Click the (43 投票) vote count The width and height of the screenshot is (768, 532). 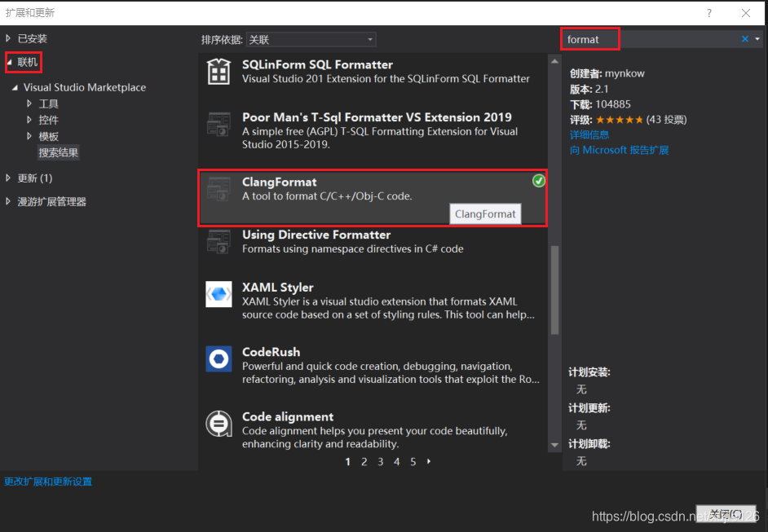coord(666,120)
